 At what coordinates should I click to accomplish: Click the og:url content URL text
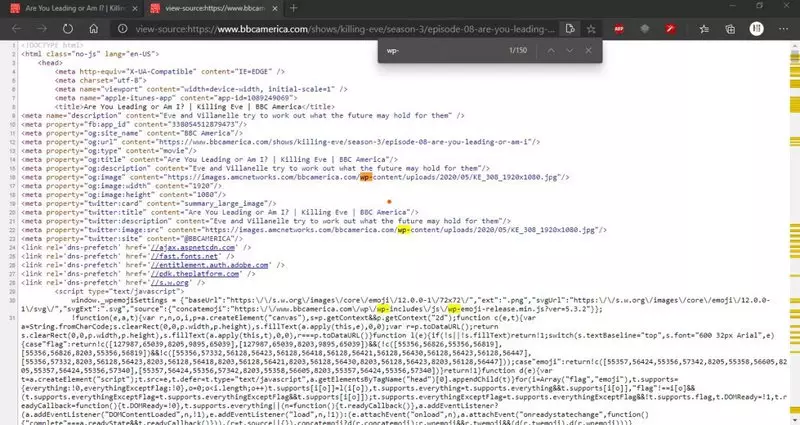[x=344, y=142]
